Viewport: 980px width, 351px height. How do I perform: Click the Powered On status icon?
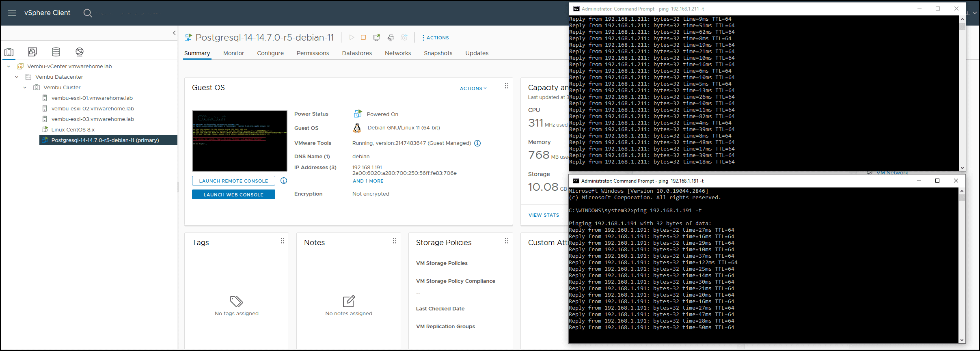pyautogui.click(x=358, y=114)
